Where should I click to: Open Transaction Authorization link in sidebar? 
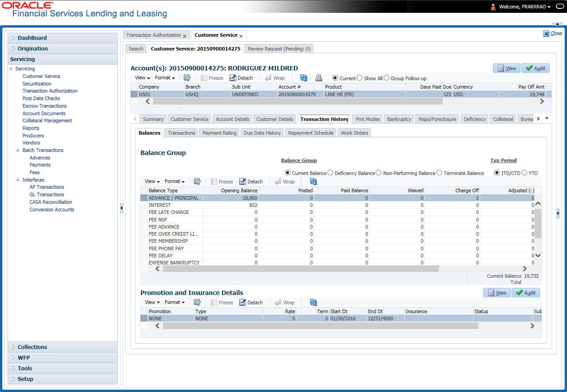pyautogui.click(x=50, y=91)
